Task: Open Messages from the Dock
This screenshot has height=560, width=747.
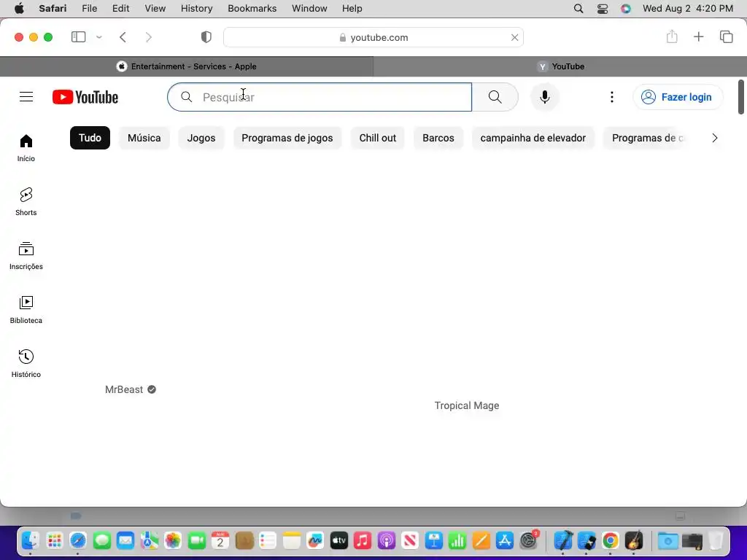Action: (101, 541)
